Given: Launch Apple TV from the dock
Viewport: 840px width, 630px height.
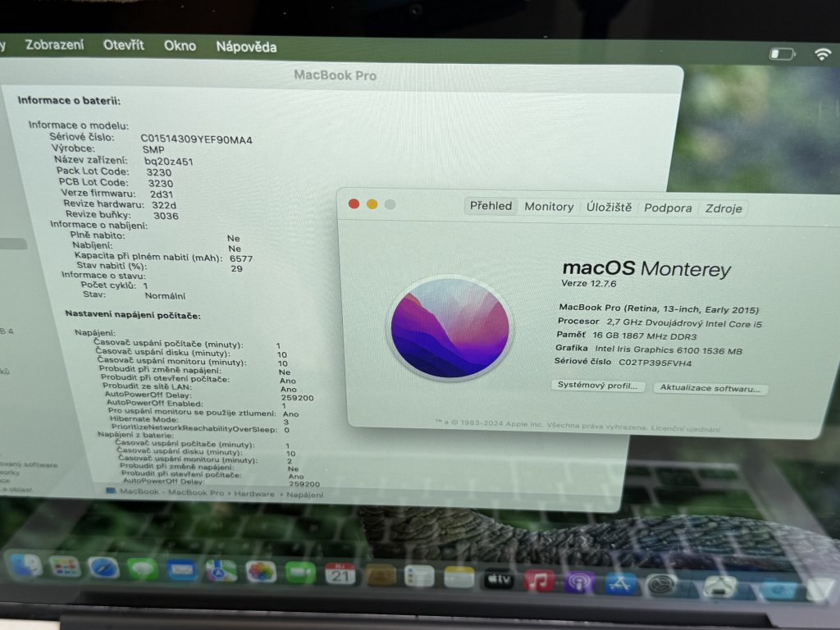Looking at the screenshot, I should tap(499, 580).
